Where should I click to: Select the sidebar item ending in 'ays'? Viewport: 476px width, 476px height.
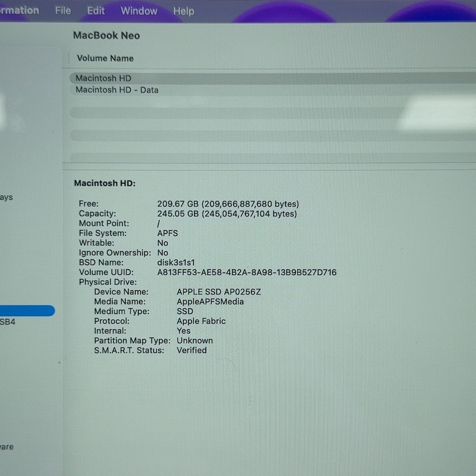coord(6,197)
